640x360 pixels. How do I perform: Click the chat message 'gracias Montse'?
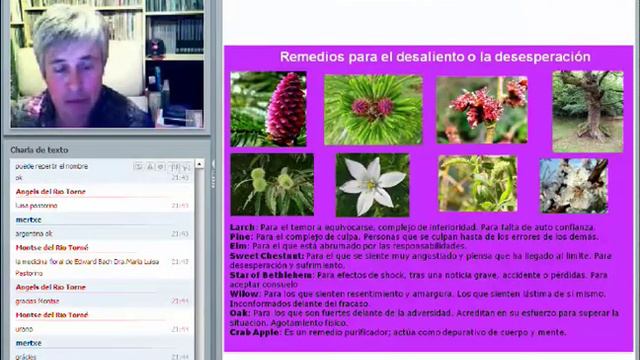37,301
